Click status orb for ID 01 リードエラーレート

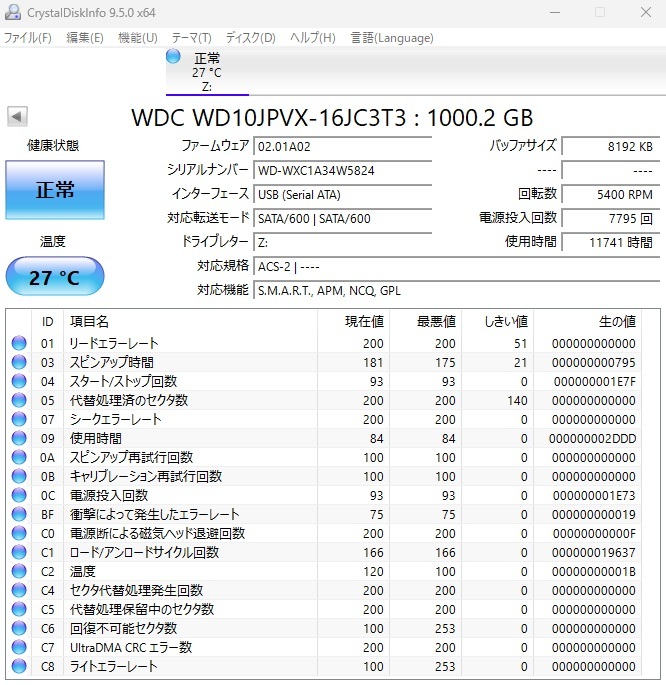pos(19,343)
